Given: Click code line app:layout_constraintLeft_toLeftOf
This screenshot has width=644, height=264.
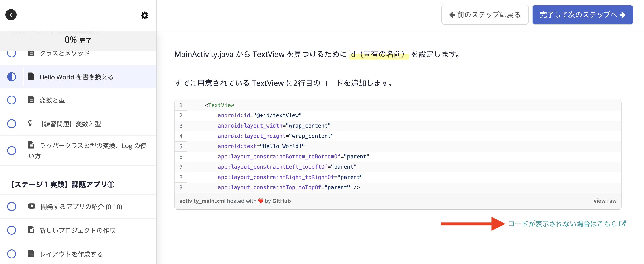Looking at the screenshot, I should pyautogui.click(x=287, y=167).
